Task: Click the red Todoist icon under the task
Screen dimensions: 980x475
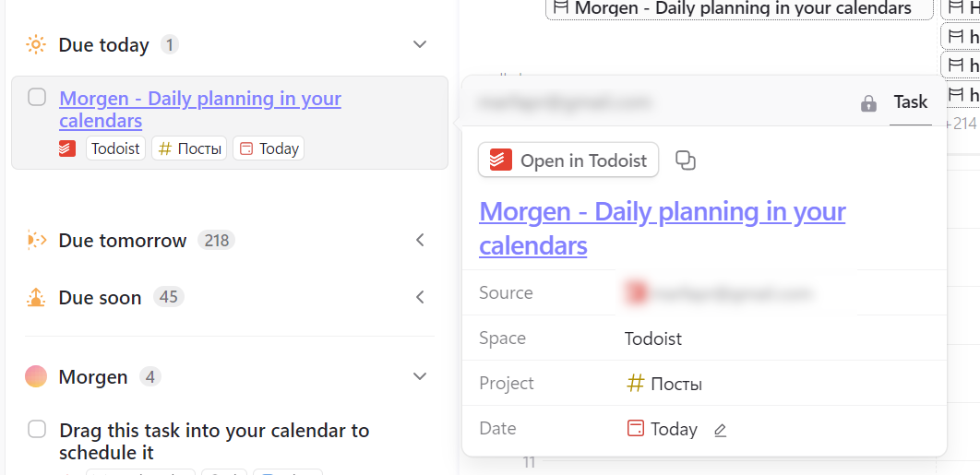Action: pos(66,148)
